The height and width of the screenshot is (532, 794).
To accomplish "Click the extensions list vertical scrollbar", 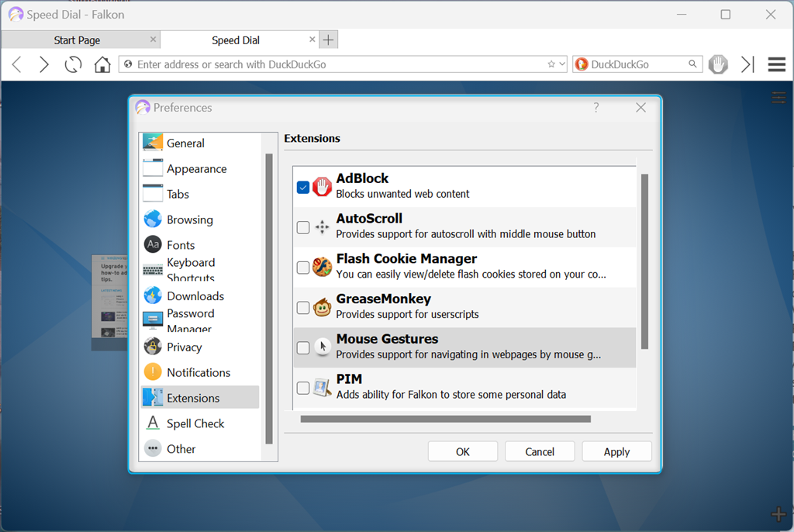I will (x=644, y=261).
